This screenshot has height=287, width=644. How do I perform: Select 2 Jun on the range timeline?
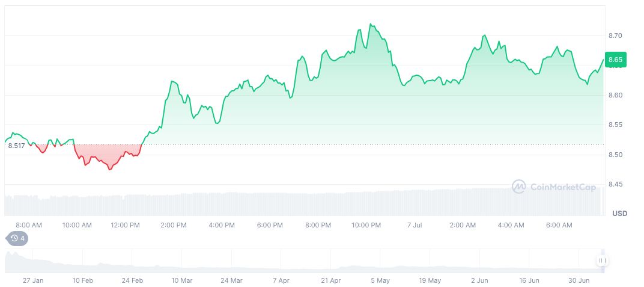[479, 280]
